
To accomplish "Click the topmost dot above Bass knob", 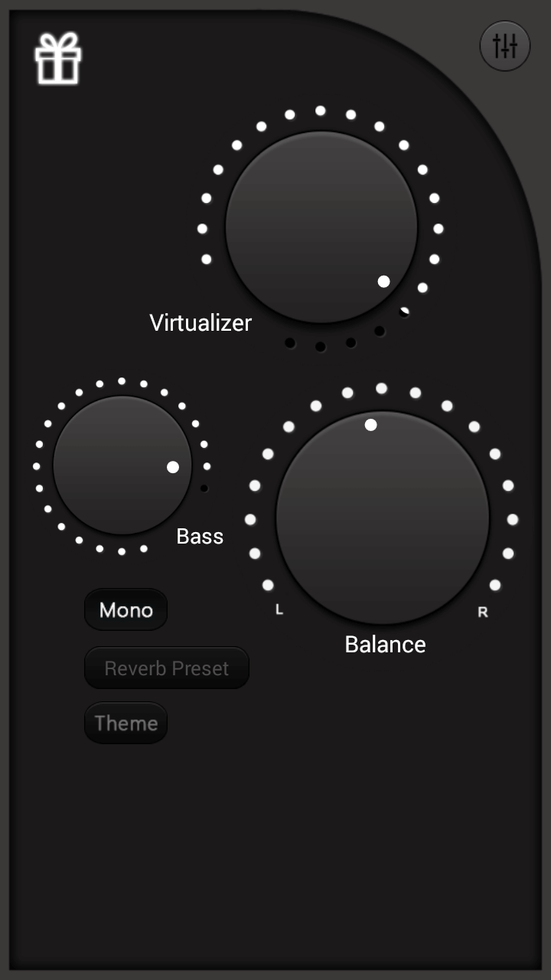I will [x=122, y=381].
